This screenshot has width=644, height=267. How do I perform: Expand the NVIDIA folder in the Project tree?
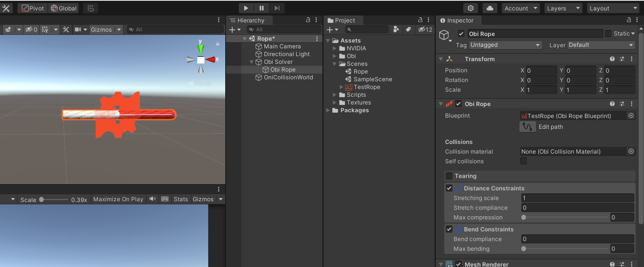tap(334, 48)
